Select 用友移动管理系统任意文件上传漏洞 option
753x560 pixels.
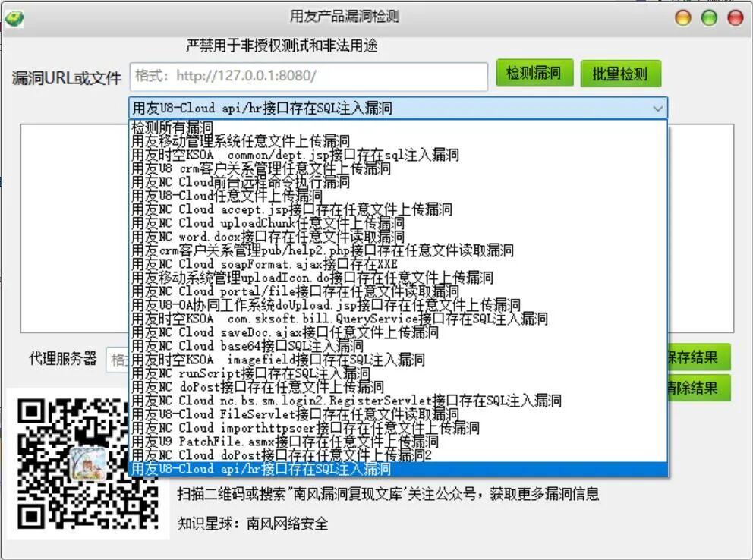pyautogui.click(x=398, y=141)
